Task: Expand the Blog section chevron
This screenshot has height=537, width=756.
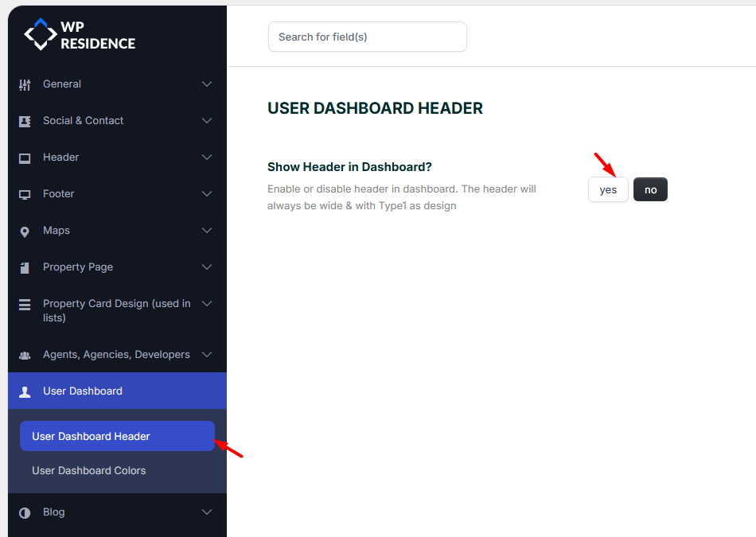Action: [207, 512]
